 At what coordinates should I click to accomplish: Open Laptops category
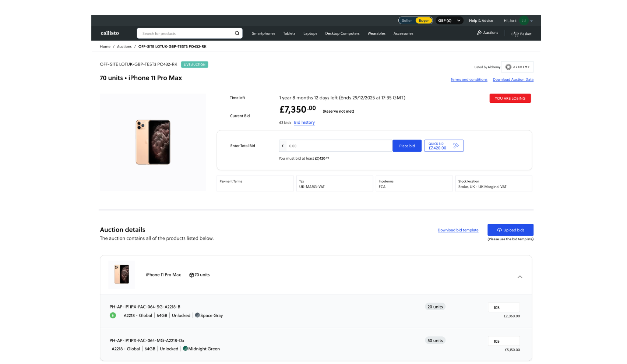310,33
